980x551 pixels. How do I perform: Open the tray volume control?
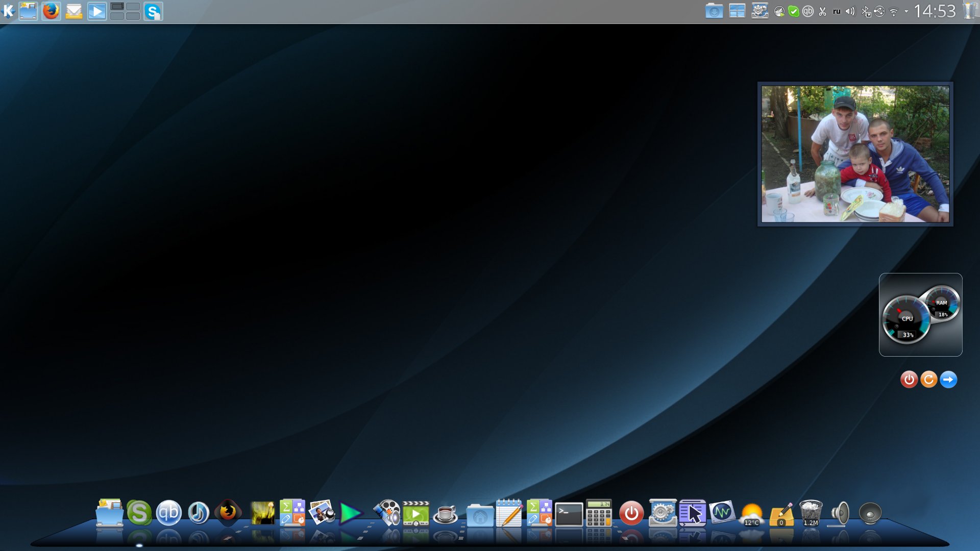coord(850,11)
